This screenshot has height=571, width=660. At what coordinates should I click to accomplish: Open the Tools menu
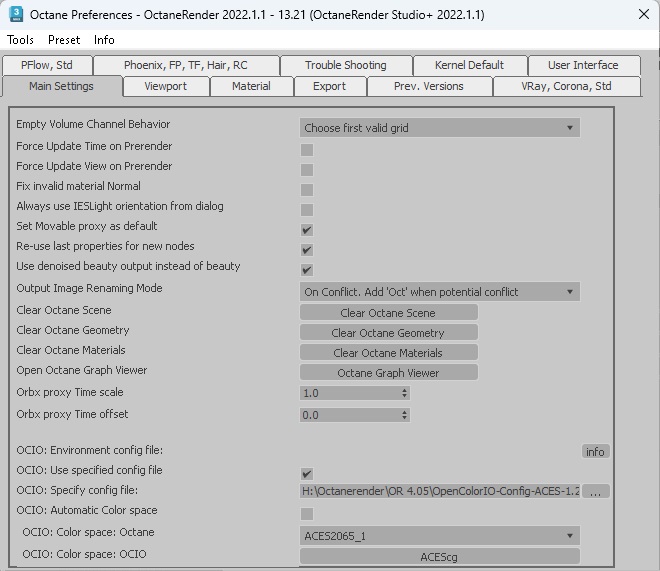click(x=20, y=40)
